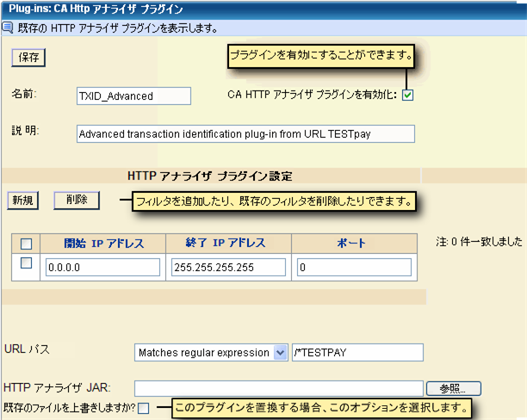This screenshot has height=420, width=527.
Task: Click the info bubble icon beside 既存の HTTP
Action: coord(8,28)
